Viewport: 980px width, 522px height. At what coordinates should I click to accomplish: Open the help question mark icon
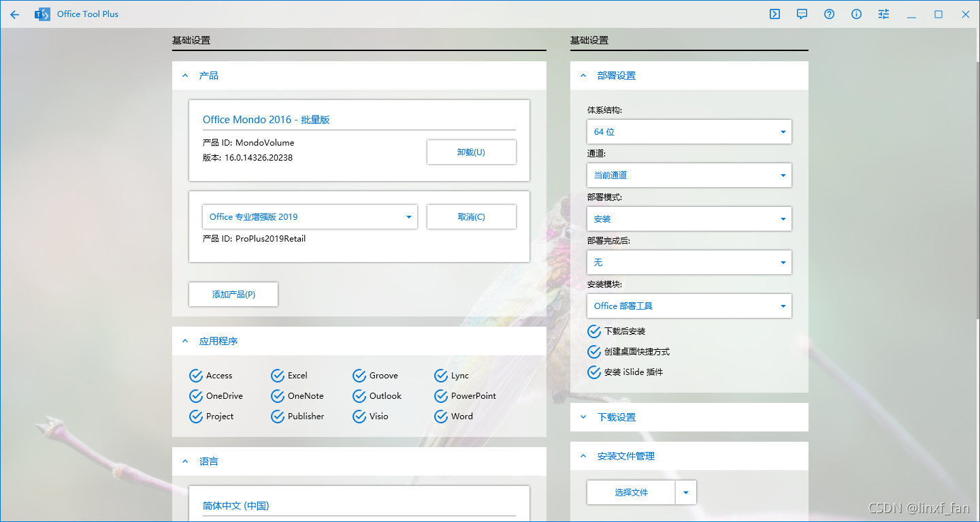829,14
